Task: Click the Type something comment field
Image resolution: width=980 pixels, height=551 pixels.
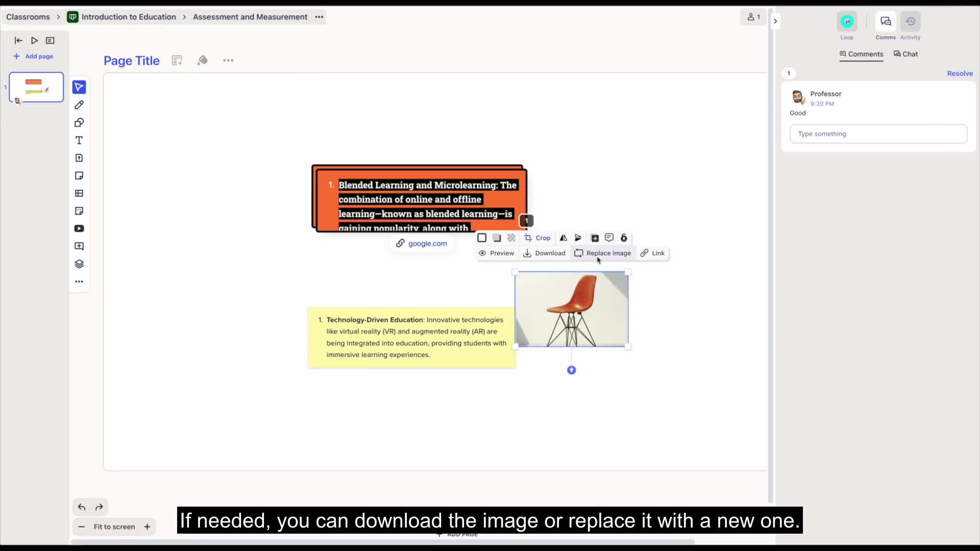Action: coord(878,134)
